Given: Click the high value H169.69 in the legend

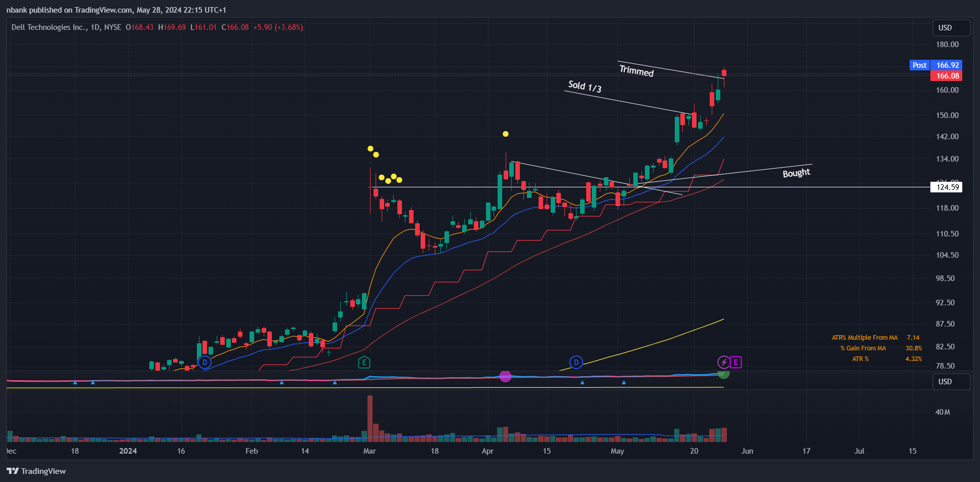Looking at the screenshot, I should 172,27.
